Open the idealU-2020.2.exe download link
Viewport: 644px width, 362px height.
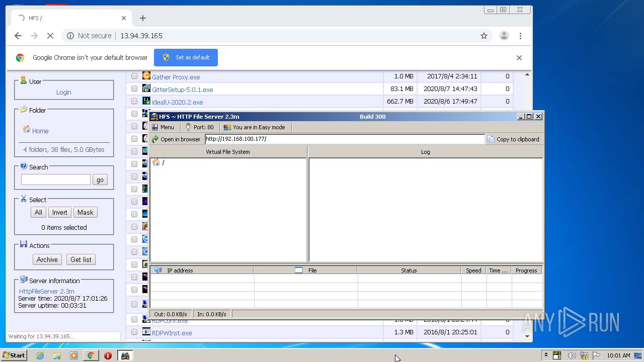[x=177, y=102]
